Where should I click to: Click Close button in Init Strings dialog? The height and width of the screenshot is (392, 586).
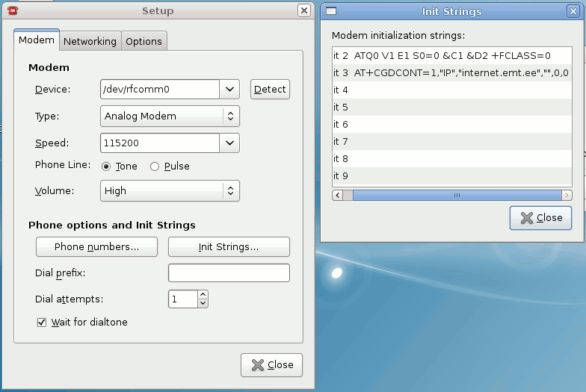[541, 218]
